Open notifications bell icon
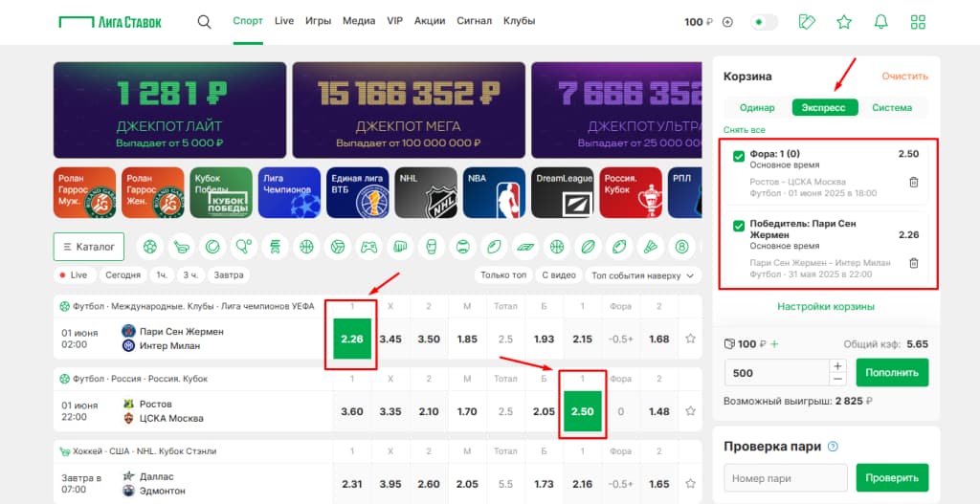 tap(880, 22)
